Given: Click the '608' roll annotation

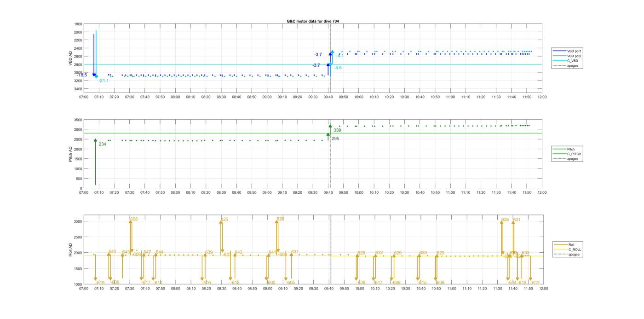Looking at the screenshot, I should coord(134,219).
